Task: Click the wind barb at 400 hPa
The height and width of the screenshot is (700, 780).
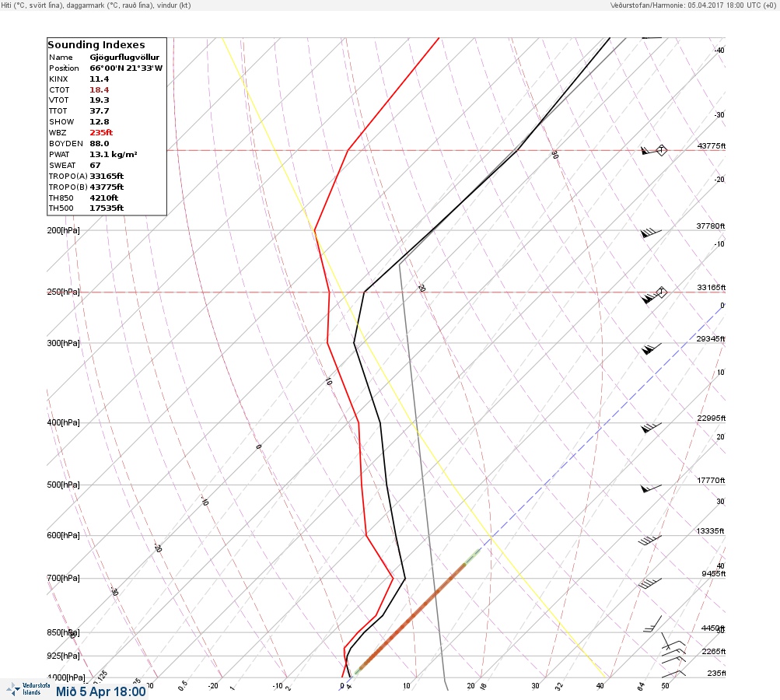Action: (x=651, y=427)
